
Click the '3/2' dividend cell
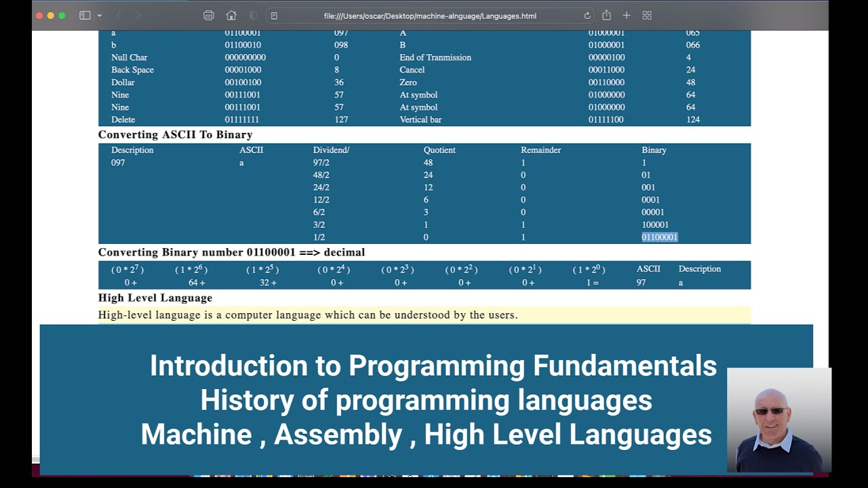point(319,224)
